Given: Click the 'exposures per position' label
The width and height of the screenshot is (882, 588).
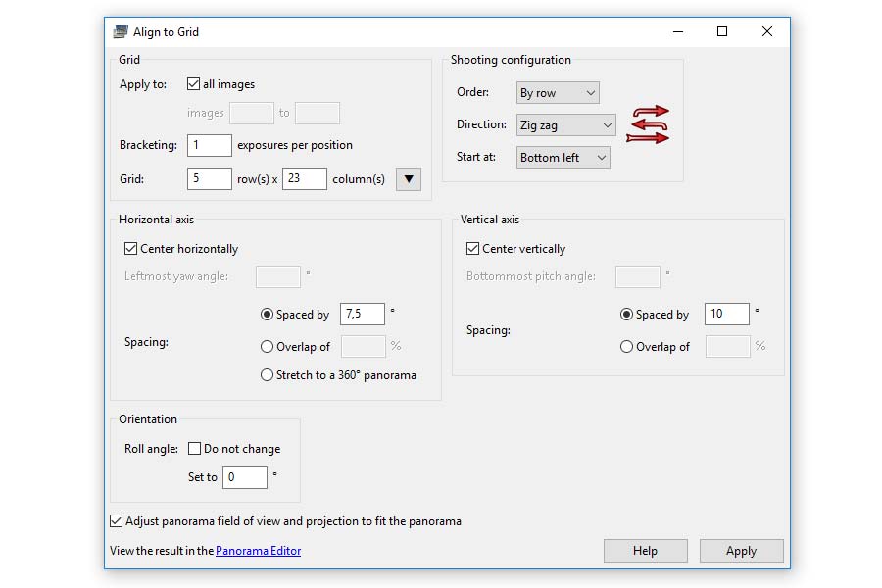Looking at the screenshot, I should click(x=295, y=145).
